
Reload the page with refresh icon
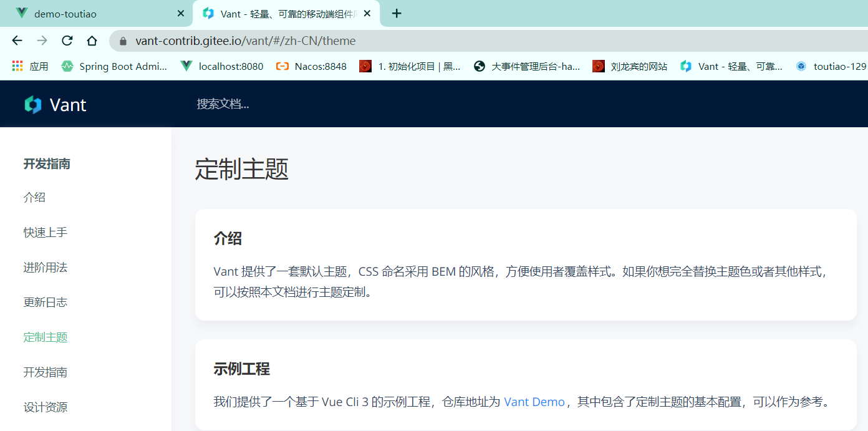click(67, 41)
